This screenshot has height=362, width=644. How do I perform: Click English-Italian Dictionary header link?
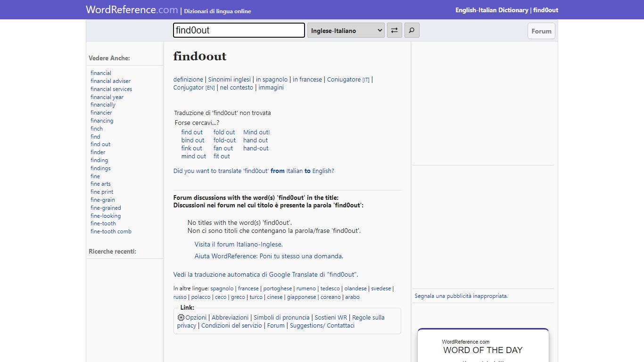492,10
